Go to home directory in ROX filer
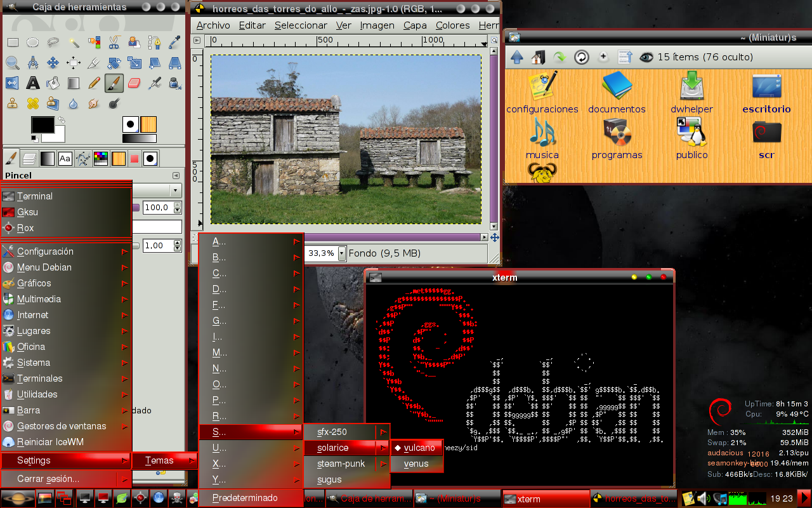Viewport: 812px width, 508px height. [538, 57]
